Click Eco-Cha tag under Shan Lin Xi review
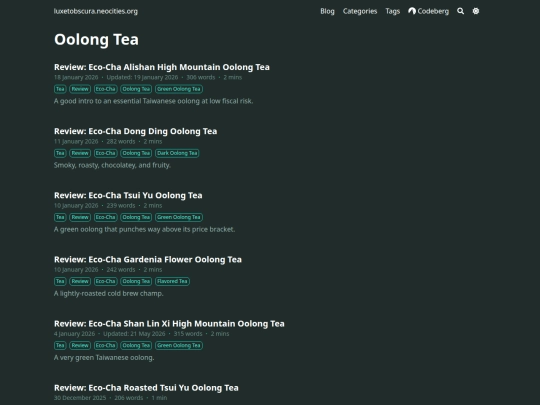 pos(106,345)
